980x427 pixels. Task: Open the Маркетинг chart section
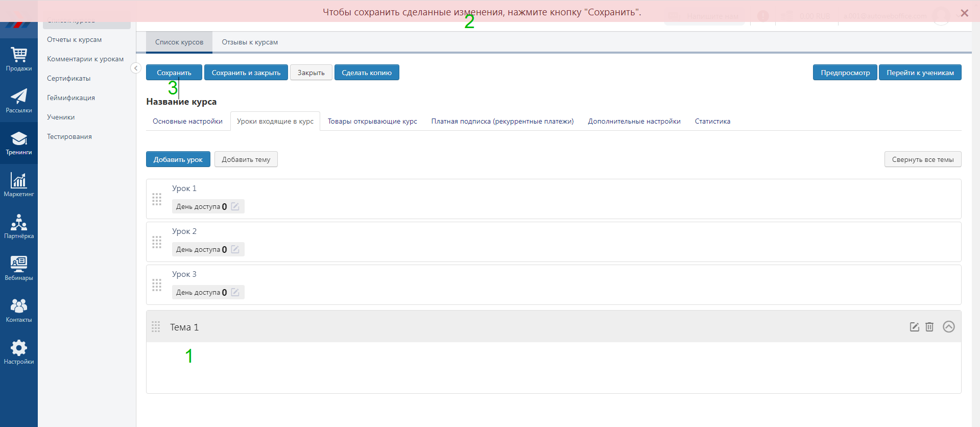[x=19, y=185]
